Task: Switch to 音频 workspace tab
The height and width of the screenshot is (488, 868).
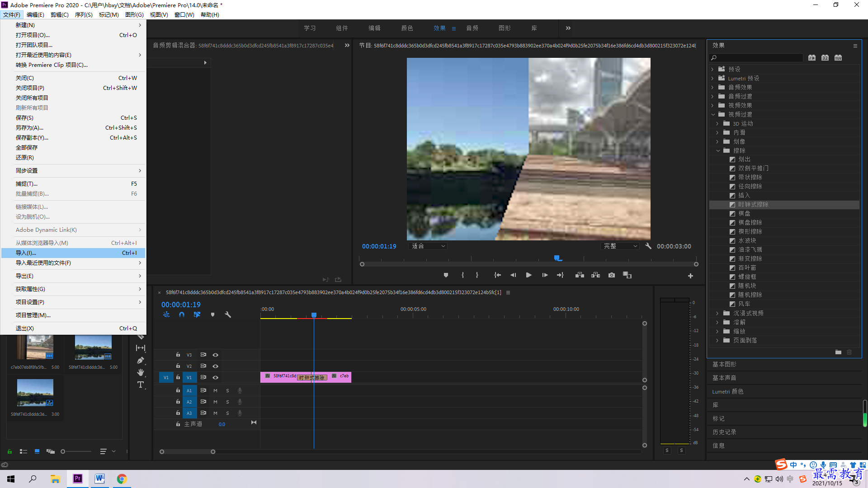Action: [x=472, y=28]
